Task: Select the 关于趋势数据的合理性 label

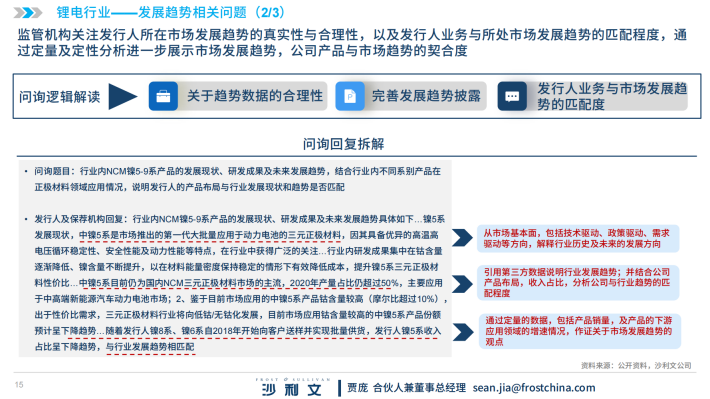Action: [x=255, y=96]
